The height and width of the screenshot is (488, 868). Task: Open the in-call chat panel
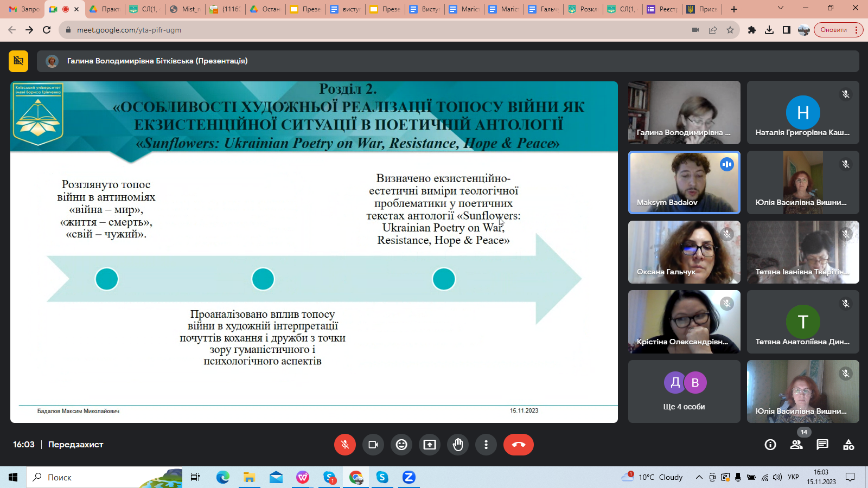(822, 445)
